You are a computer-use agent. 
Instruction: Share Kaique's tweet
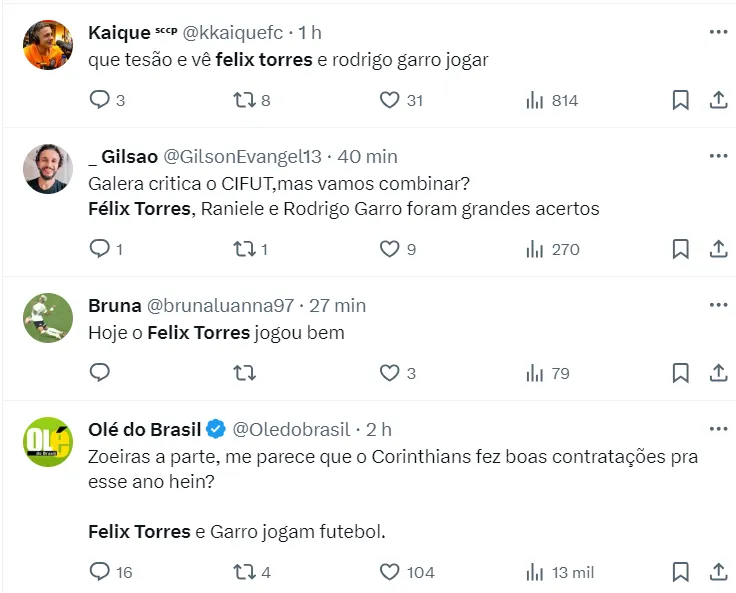click(717, 100)
